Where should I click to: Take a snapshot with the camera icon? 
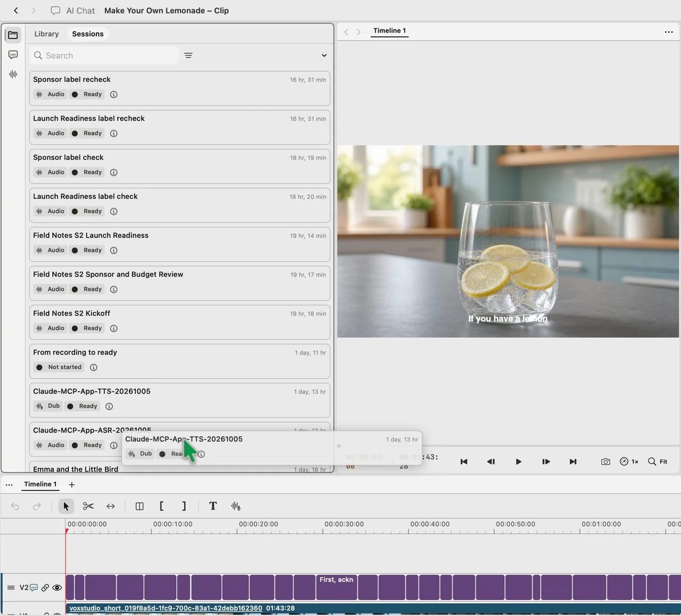[605, 462]
